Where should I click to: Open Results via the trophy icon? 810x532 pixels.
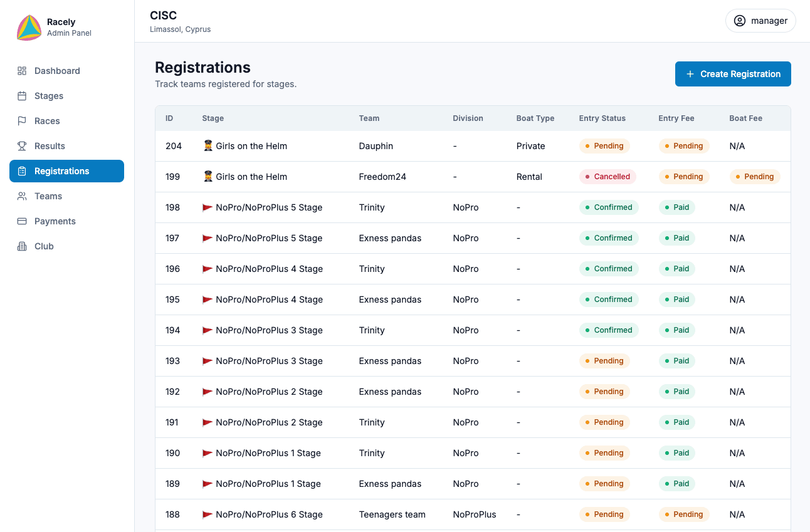[23, 146]
